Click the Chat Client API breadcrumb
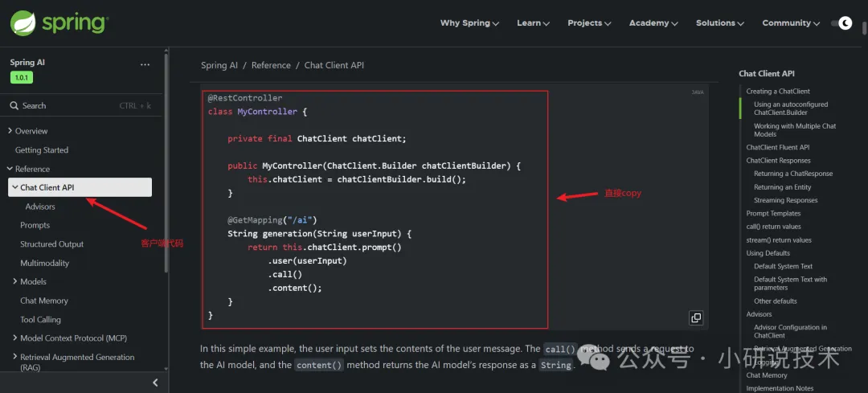Image resolution: width=868 pixels, height=393 pixels. click(x=334, y=65)
